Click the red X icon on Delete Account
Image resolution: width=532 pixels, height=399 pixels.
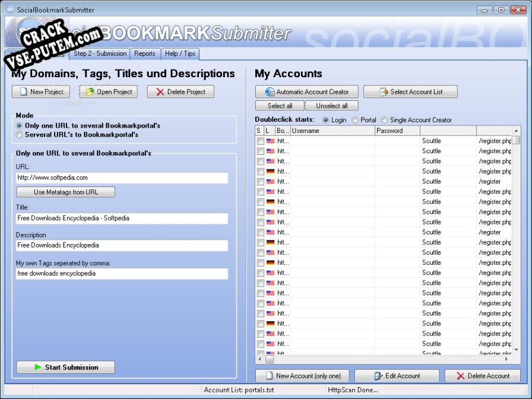pyautogui.click(x=460, y=376)
